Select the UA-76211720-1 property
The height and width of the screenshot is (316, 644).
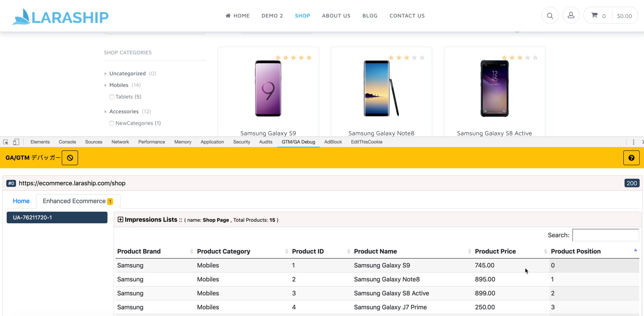pos(57,218)
